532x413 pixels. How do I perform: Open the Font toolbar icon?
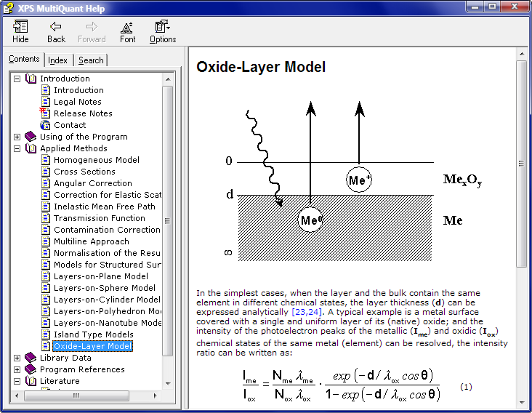127,27
